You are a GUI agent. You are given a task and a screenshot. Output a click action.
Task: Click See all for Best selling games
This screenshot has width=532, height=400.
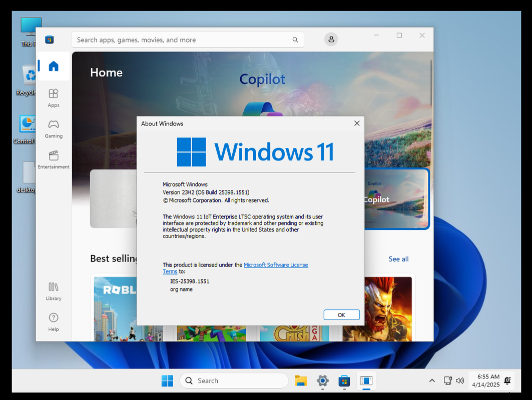[x=398, y=259]
